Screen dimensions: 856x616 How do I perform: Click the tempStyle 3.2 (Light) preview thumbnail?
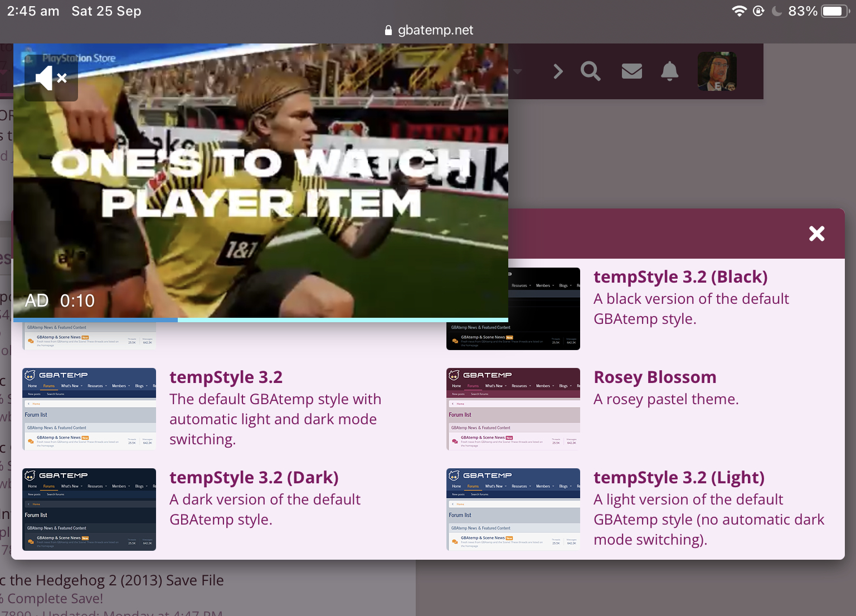coord(513,510)
